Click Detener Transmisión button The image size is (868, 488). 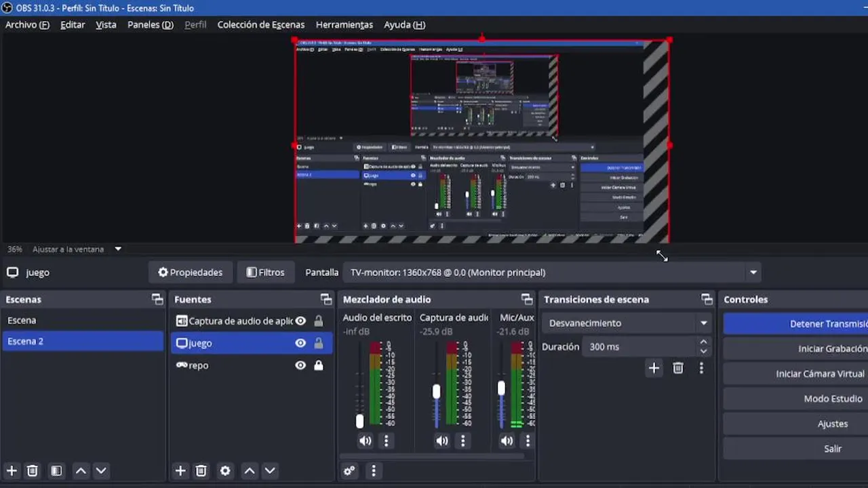tap(795, 324)
